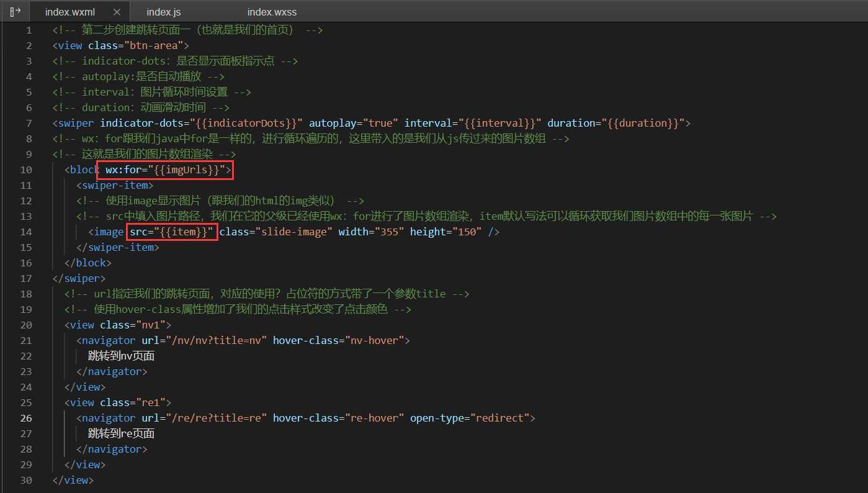Click the hover-class="nv-hover" attribute
This screenshot has width=868, height=493.
pyautogui.click(x=338, y=340)
